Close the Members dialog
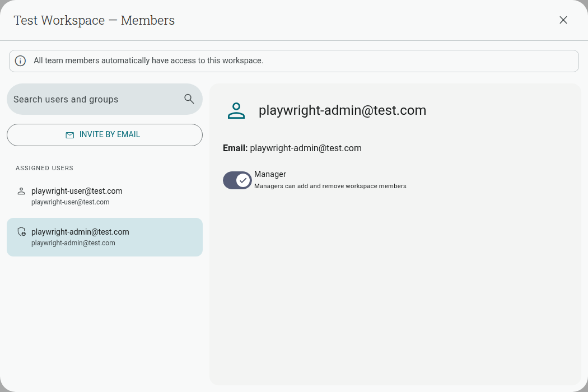The width and height of the screenshot is (588, 392). pyautogui.click(x=563, y=20)
